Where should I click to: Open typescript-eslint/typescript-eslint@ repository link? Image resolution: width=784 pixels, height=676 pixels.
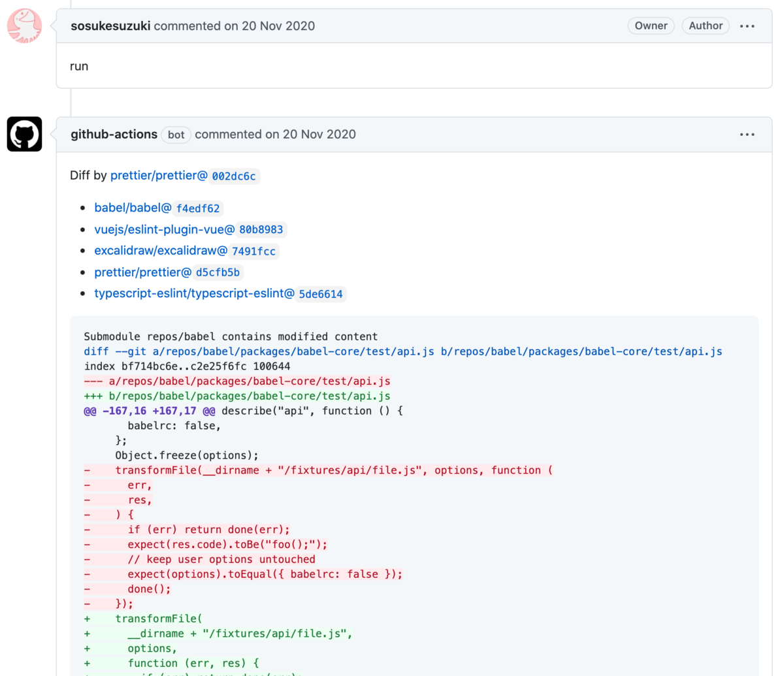(195, 294)
